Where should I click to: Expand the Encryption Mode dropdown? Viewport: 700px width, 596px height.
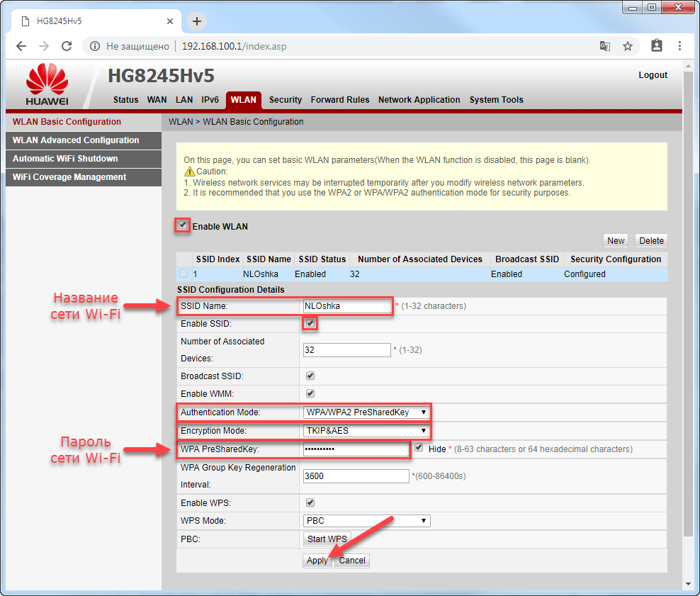(366, 430)
